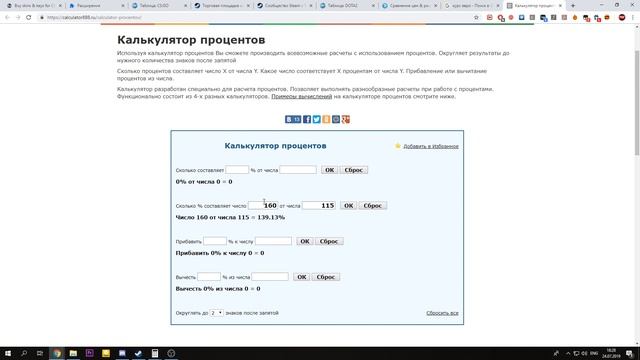Viewport: 640px width, 360px height.
Task: Open the Windows Start menu
Action: tap(8, 353)
